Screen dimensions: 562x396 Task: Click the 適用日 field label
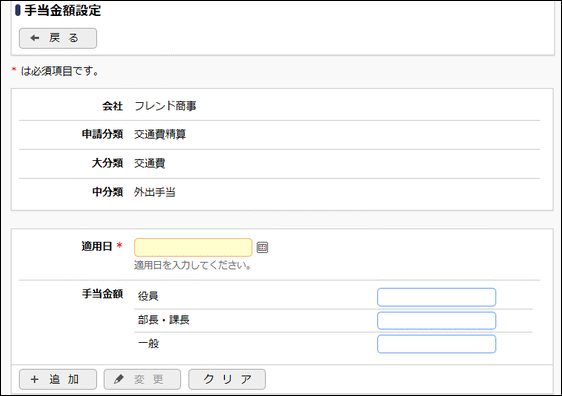tap(97, 247)
